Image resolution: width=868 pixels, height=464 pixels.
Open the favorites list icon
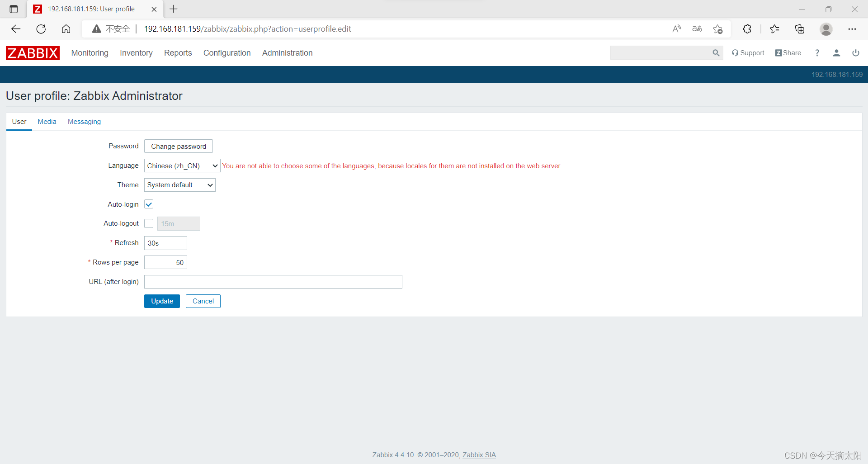pyautogui.click(x=774, y=29)
